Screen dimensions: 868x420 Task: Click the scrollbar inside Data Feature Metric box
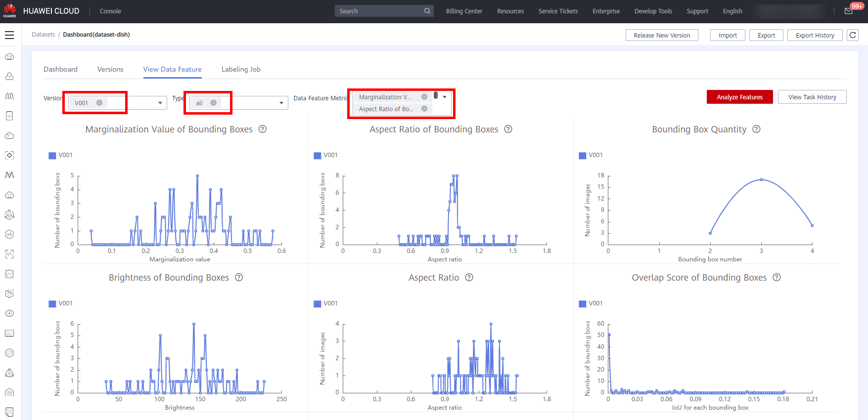coord(436,95)
